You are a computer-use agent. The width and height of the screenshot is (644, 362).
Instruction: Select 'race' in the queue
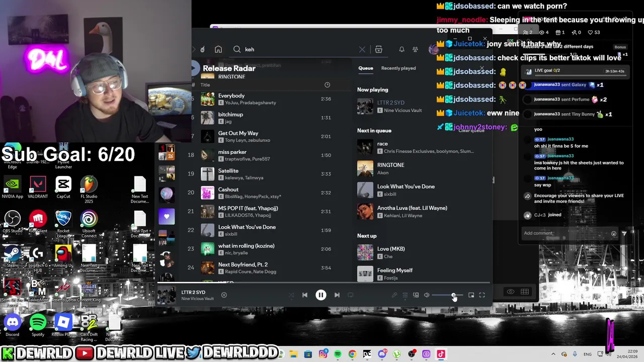point(423,147)
